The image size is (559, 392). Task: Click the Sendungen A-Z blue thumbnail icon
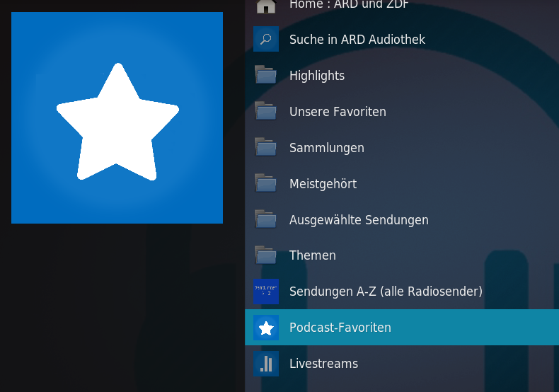(266, 291)
